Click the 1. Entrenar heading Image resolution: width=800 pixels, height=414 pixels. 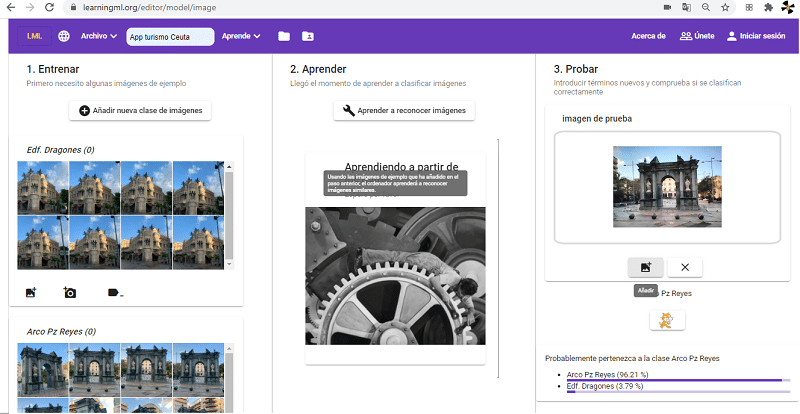pos(53,69)
